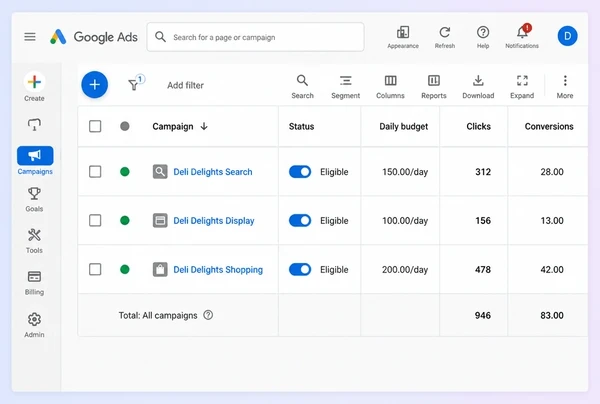Select the Deli Delights Display checkbox
The width and height of the screenshot is (600, 404).
click(95, 220)
